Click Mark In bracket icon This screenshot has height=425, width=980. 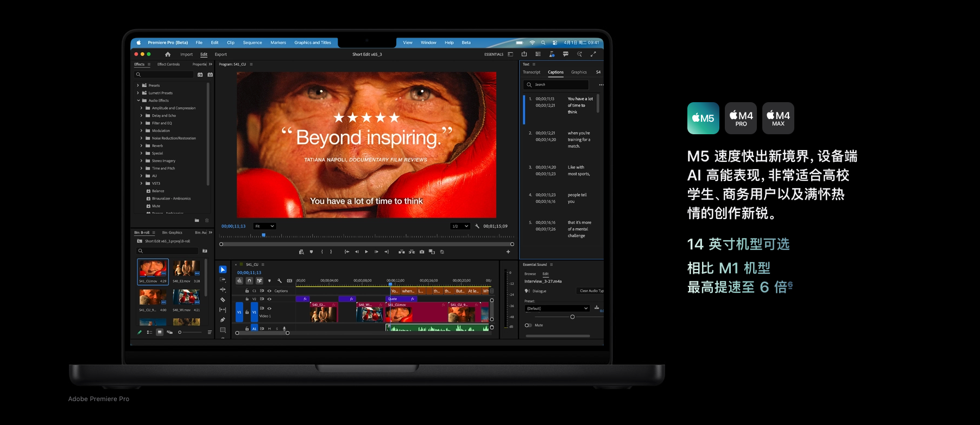coord(322,252)
